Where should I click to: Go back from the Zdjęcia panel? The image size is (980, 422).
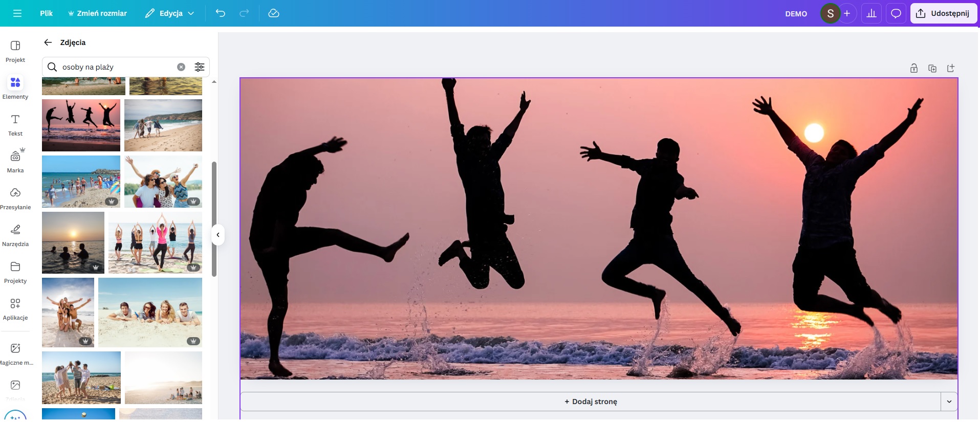click(48, 42)
